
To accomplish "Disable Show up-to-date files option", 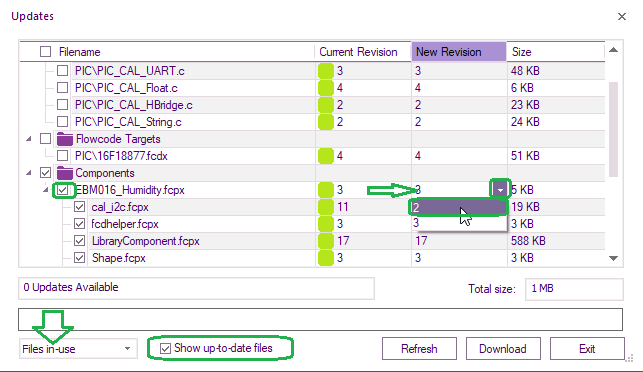I will 165,349.
